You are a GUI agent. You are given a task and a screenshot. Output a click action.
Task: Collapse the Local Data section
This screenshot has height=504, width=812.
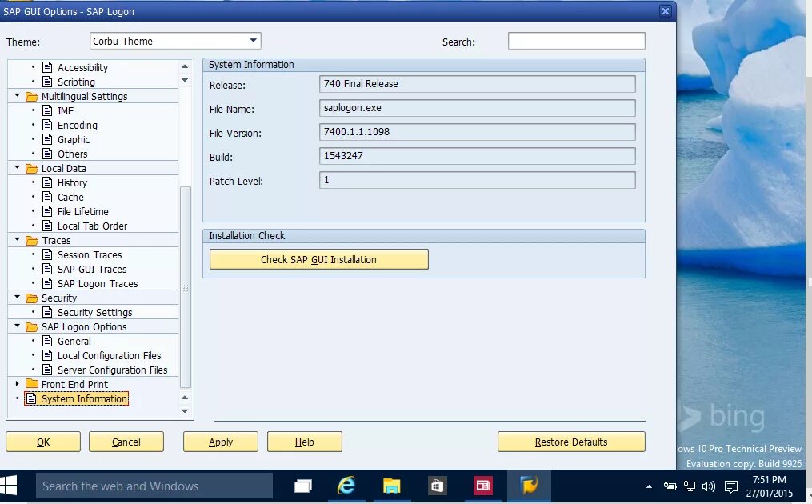pos(17,168)
